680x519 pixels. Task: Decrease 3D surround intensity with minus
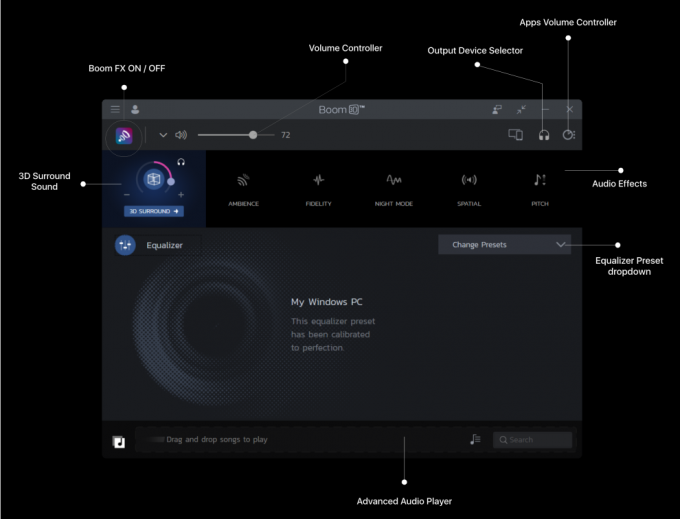pyautogui.click(x=127, y=195)
